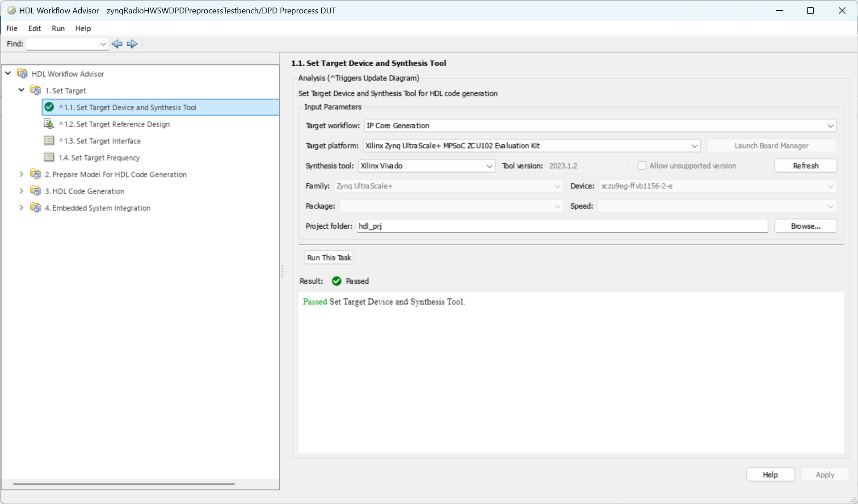Screen dimensions: 858x504
Task: Click the Find next forward arrow icon
Action: tap(132, 44)
